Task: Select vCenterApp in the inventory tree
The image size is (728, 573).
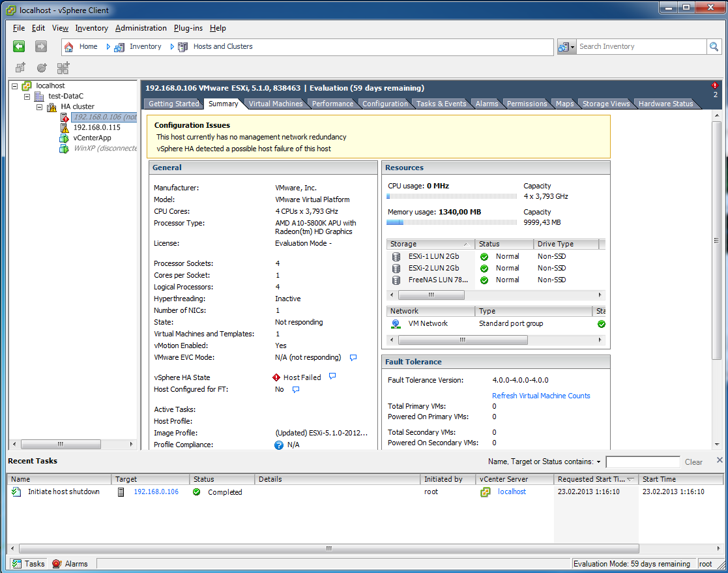Action: tap(92, 138)
